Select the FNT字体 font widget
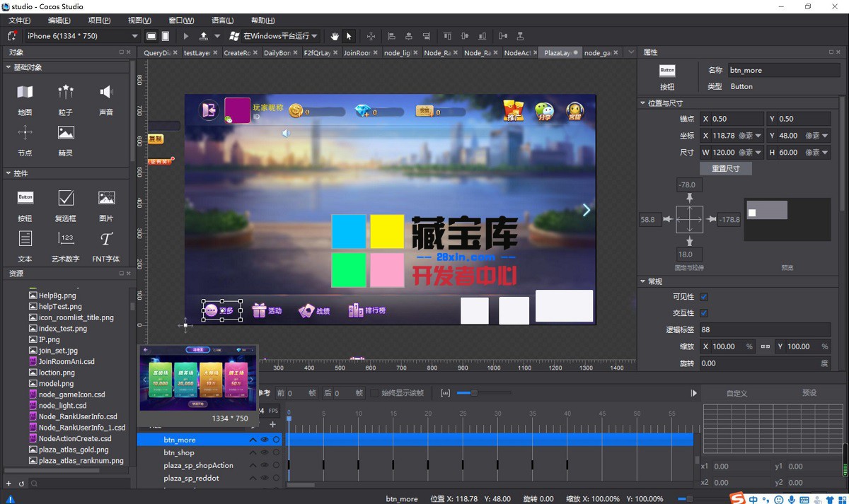849x504 pixels. (x=106, y=246)
